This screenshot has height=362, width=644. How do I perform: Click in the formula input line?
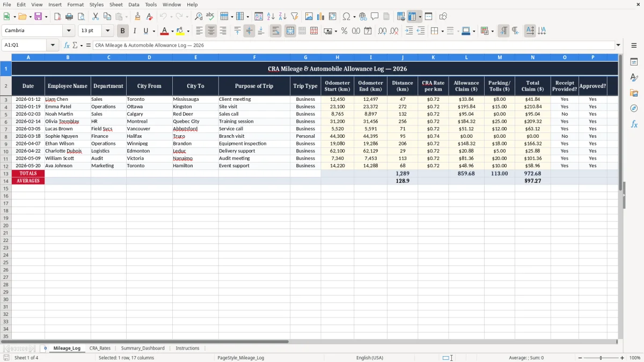point(353,46)
